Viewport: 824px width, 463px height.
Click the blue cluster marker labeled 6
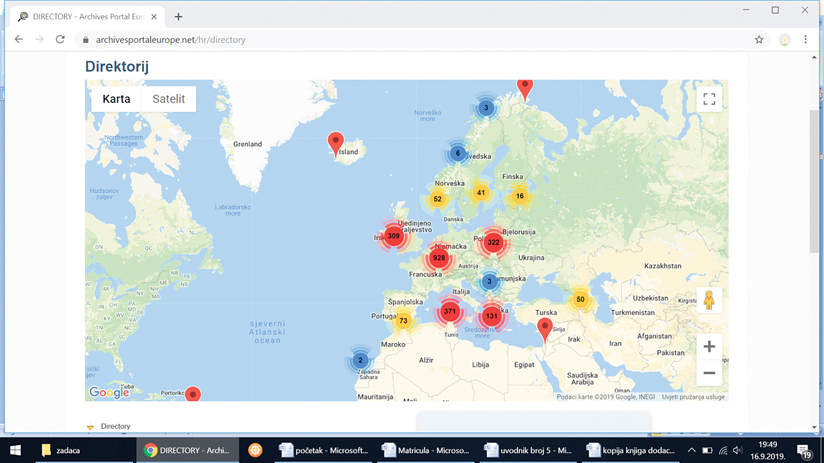[x=457, y=153]
